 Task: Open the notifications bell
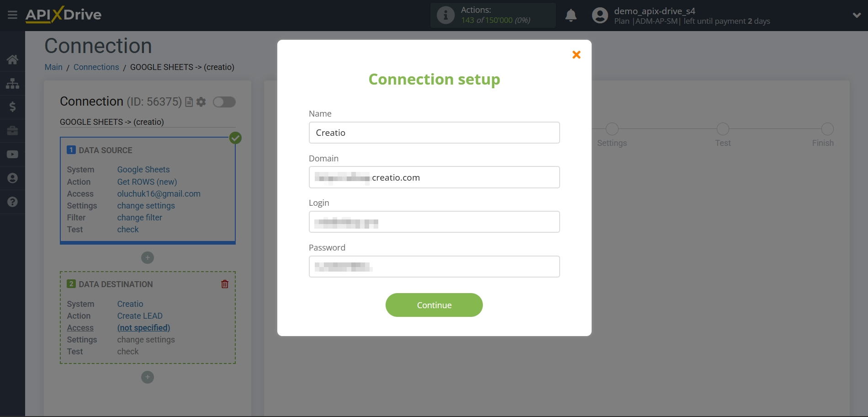click(571, 16)
